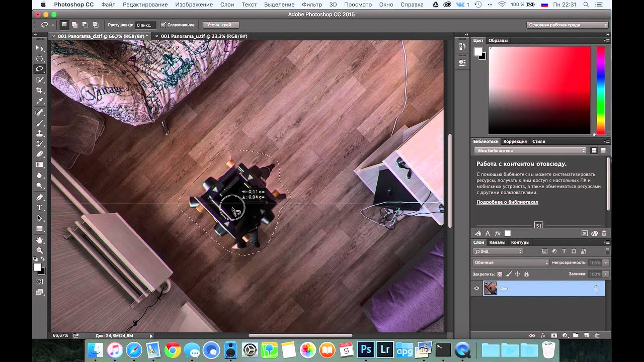
Task: Toggle lock all padlock icon
Action: tap(526, 274)
